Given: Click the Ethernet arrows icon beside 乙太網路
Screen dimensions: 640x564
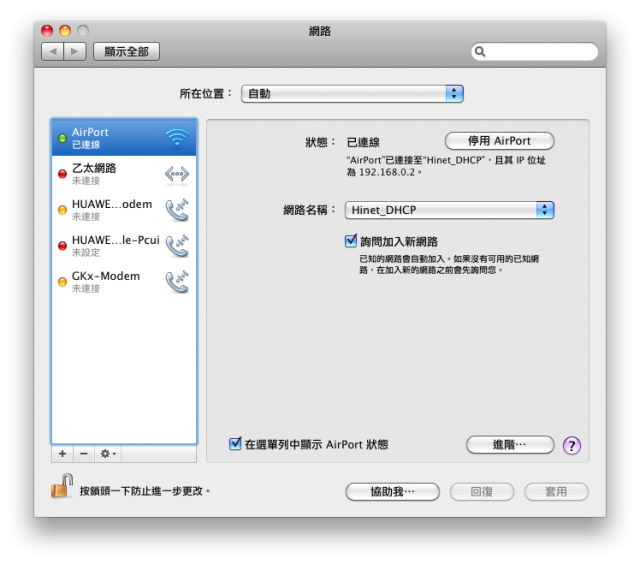Looking at the screenshot, I should tap(177, 174).
